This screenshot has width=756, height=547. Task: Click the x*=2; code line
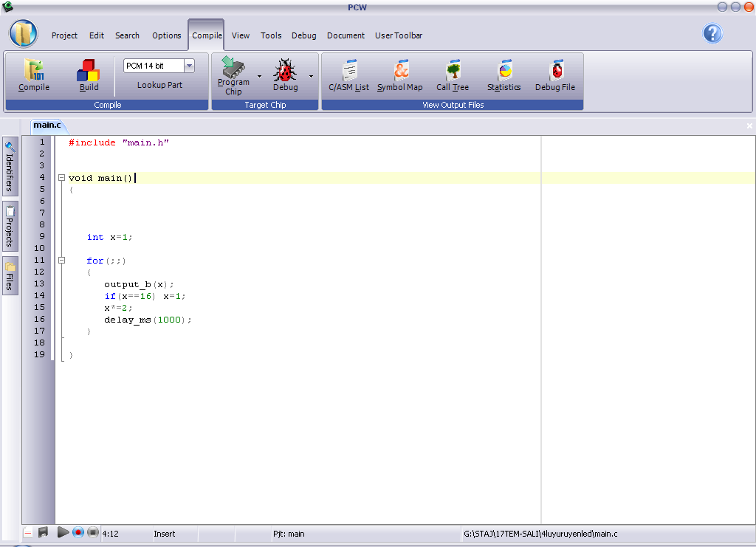(x=118, y=308)
